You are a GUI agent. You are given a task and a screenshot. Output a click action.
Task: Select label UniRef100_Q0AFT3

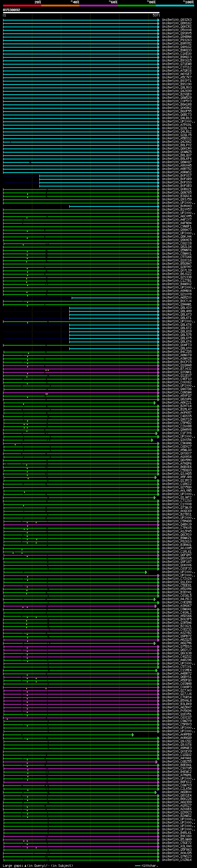(x=177, y=345)
